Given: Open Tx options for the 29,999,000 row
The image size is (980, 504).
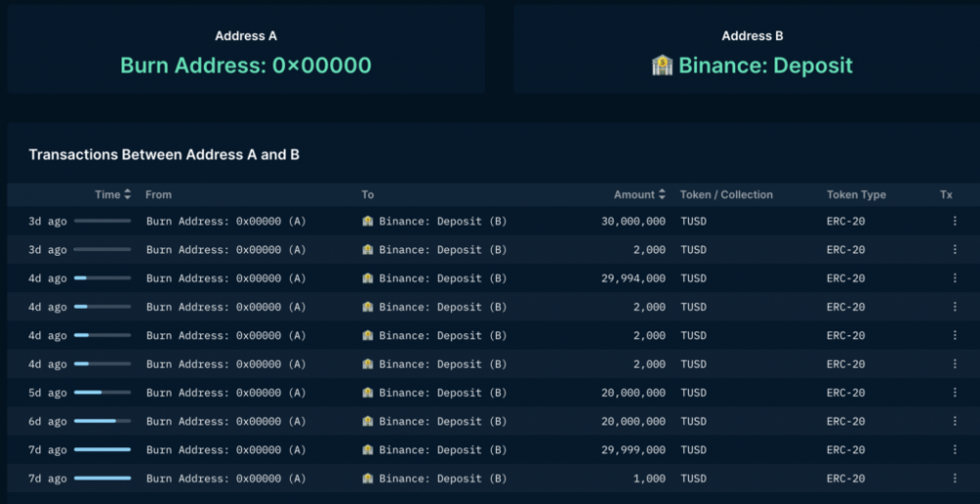Looking at the screenshot, I should click(x=955, y=450).
